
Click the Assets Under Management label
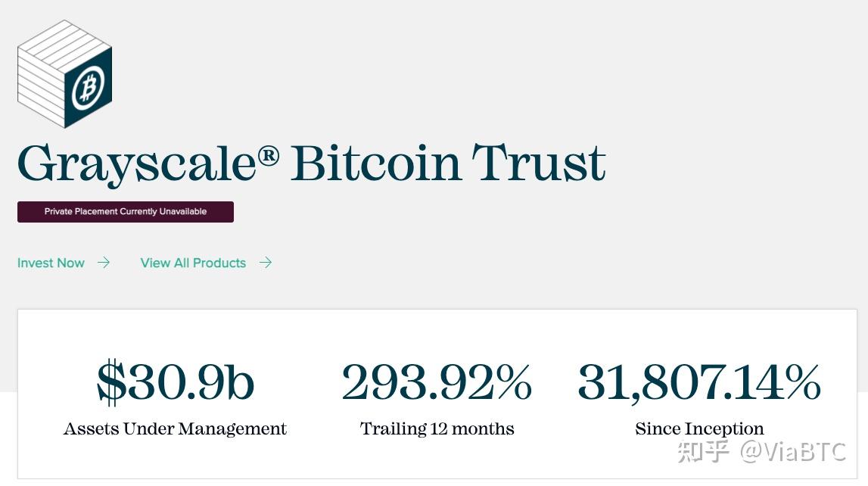(175, 429)
